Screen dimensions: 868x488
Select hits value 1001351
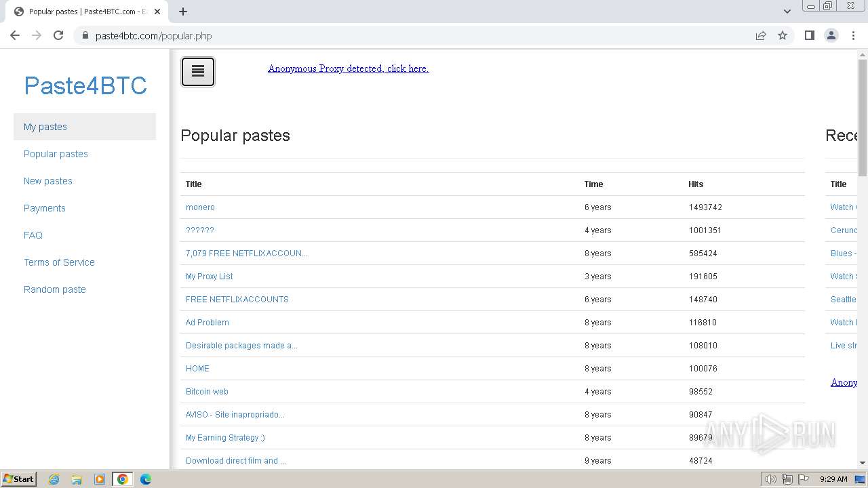point(705,230)
